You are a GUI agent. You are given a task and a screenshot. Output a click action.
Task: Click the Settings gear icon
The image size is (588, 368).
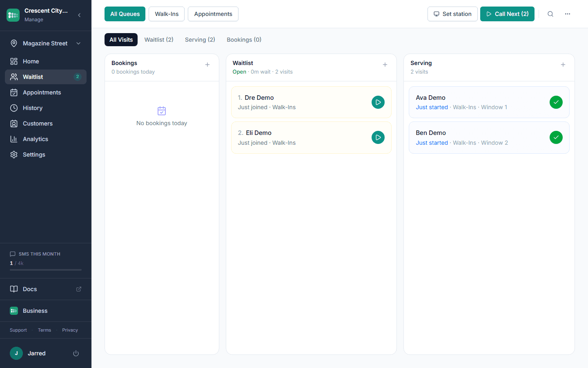pos(14,155)
